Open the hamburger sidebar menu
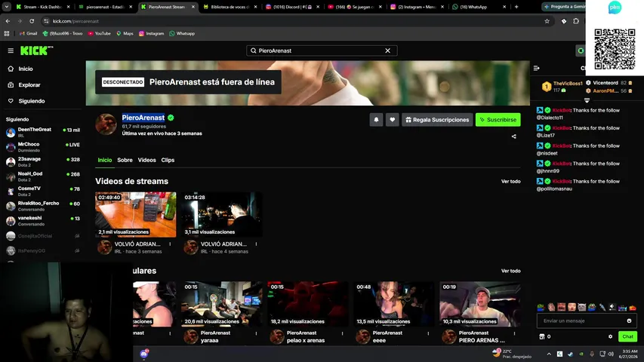Viewport: 644px width, 362px height. click(x=11, y=51)
